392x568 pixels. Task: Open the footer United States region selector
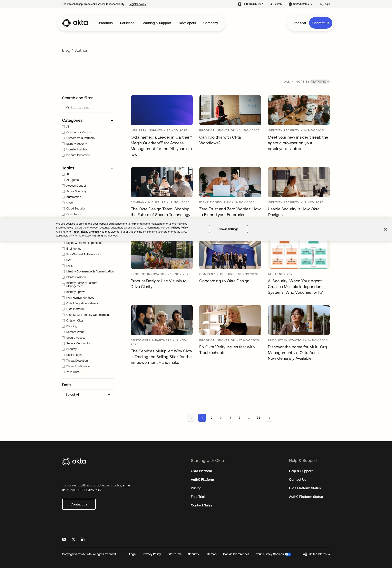point(317,554)
